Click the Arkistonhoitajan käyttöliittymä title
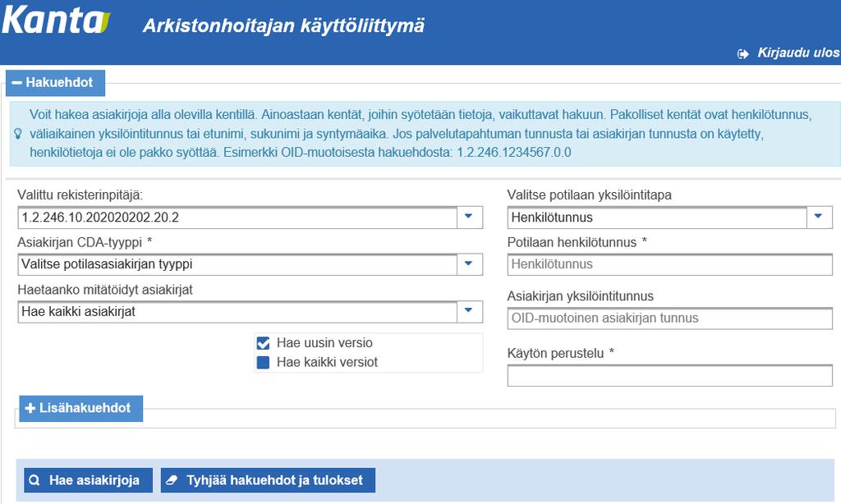Image resolution: width=841 pixels, height=504 pixels. [283, 25]
